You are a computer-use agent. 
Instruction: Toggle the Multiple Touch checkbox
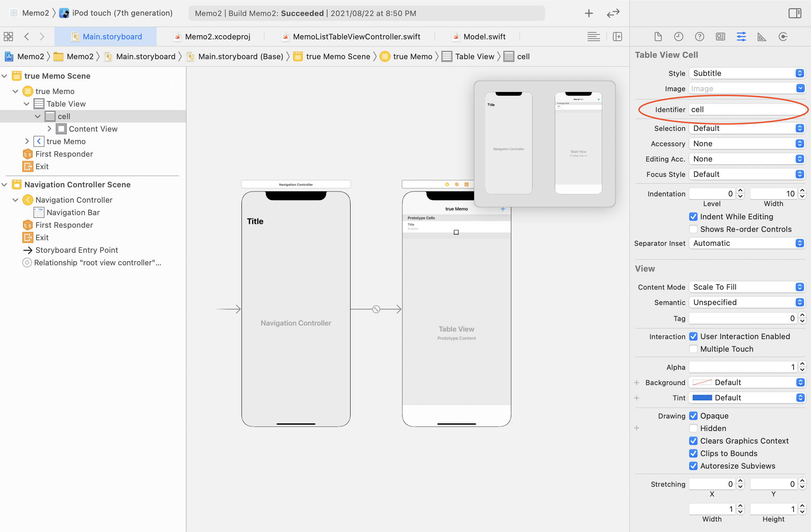[693, 349]
